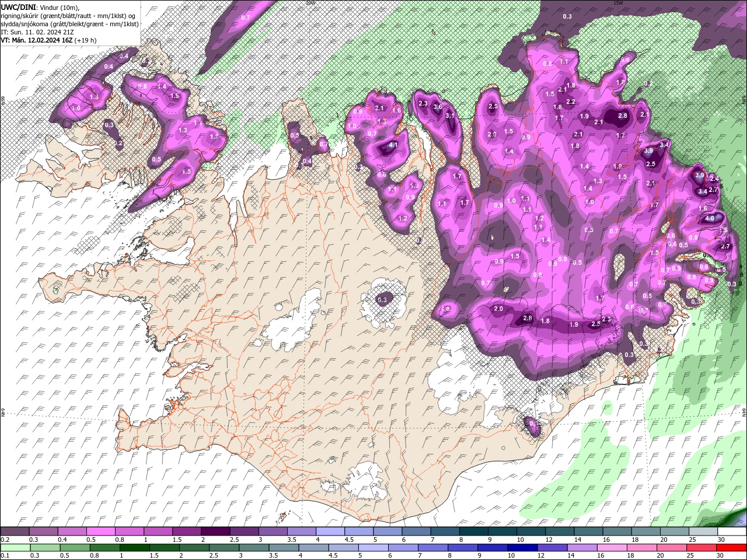The image size is (747, 560).
Task: Click the '30' label on snow scale
Action: pyautogui.click(x=721, y=540)
